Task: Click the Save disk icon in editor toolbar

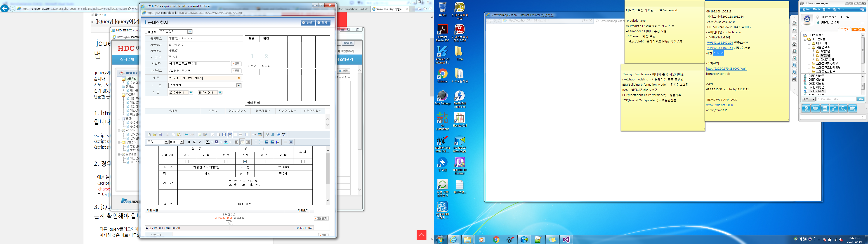Action: 160,134
